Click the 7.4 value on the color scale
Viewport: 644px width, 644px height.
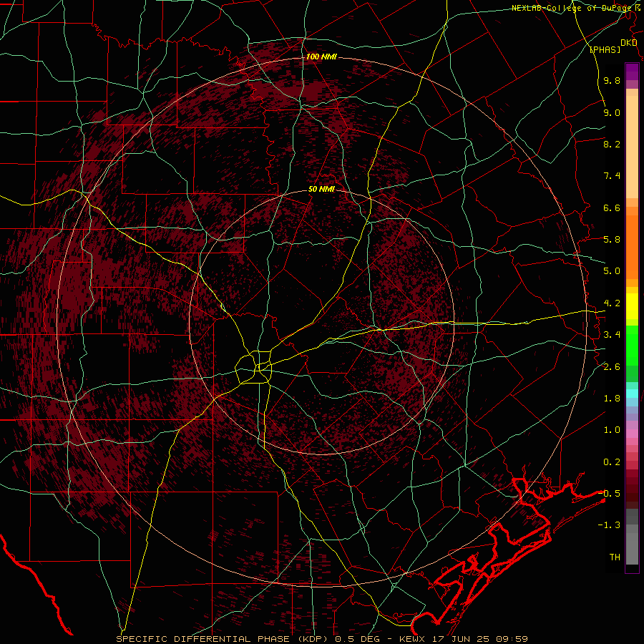(x=612, y=176)
